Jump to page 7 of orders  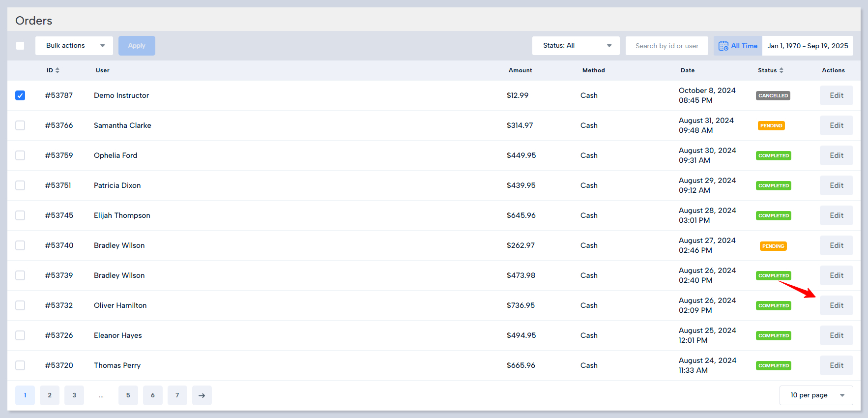click(x=177, y=395)
